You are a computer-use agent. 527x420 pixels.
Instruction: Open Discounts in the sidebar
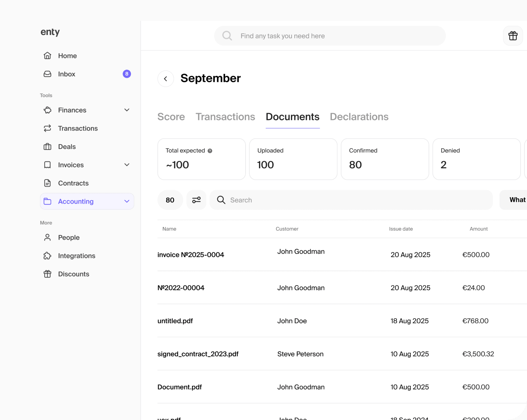73,274
